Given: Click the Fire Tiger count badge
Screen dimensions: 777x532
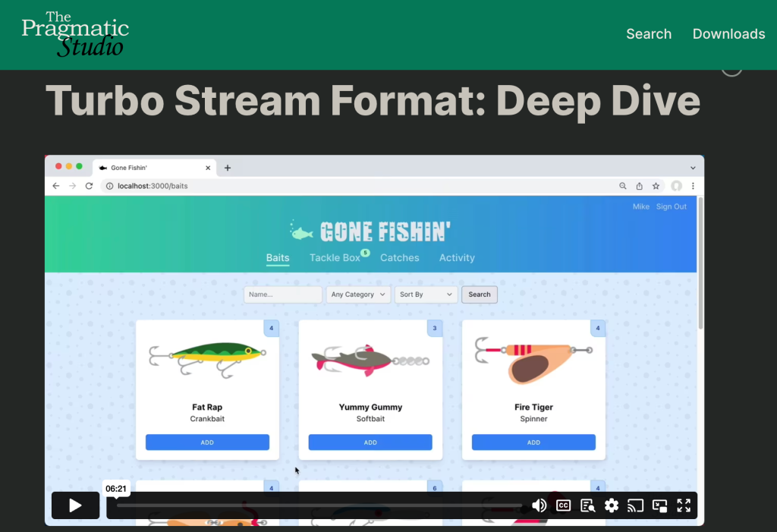Looking at the screenshot, I should 598,328.
